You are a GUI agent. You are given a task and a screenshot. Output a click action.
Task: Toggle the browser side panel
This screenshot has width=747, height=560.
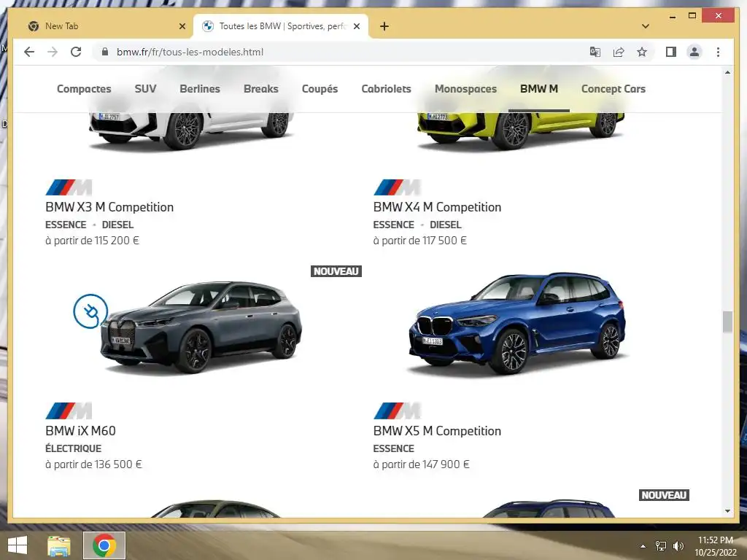pos(671,52)
